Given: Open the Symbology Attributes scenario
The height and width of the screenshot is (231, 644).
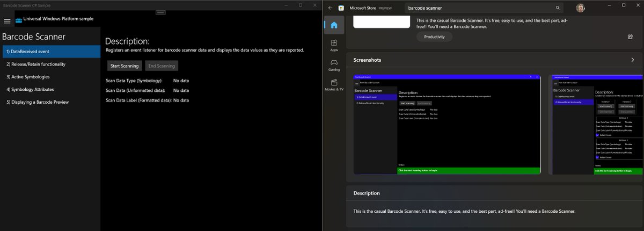Looking at the screenshot, I should [x=50, y=89].
